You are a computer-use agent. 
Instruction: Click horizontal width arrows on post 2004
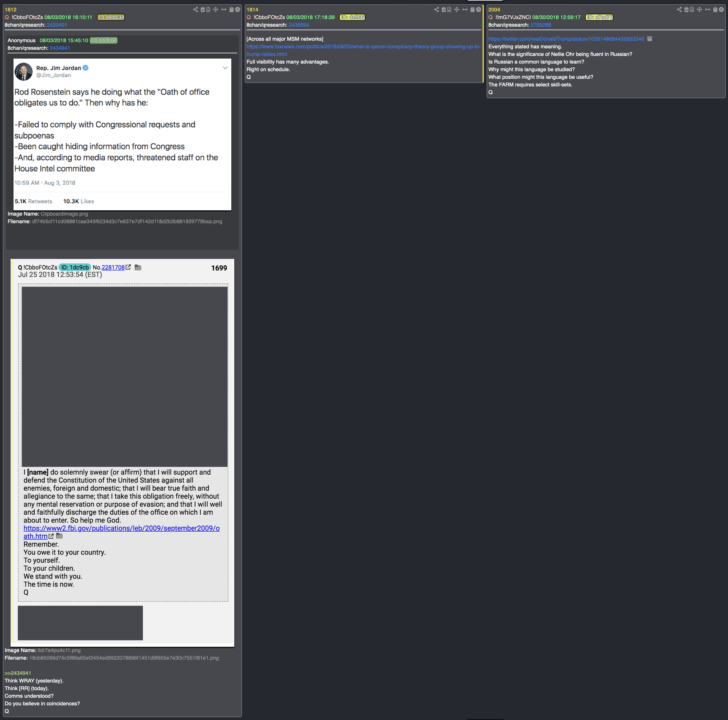[707, 9]
